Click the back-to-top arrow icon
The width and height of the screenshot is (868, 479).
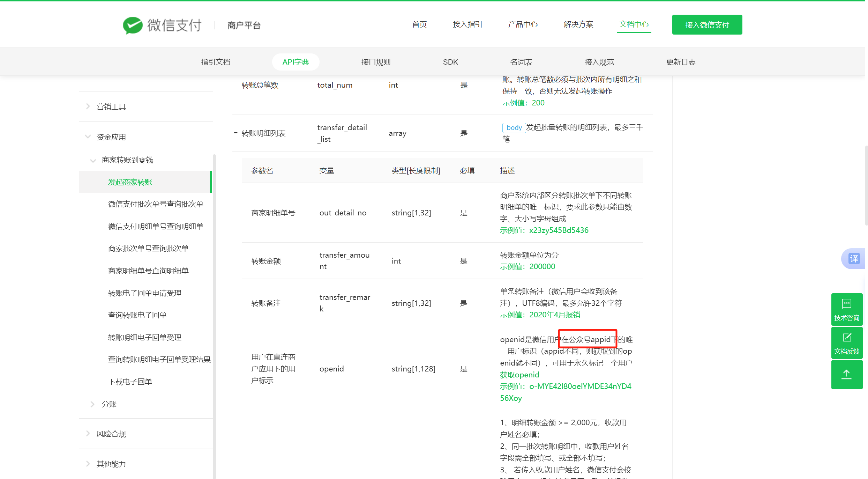pyautogui.click(x=846, y=375)
